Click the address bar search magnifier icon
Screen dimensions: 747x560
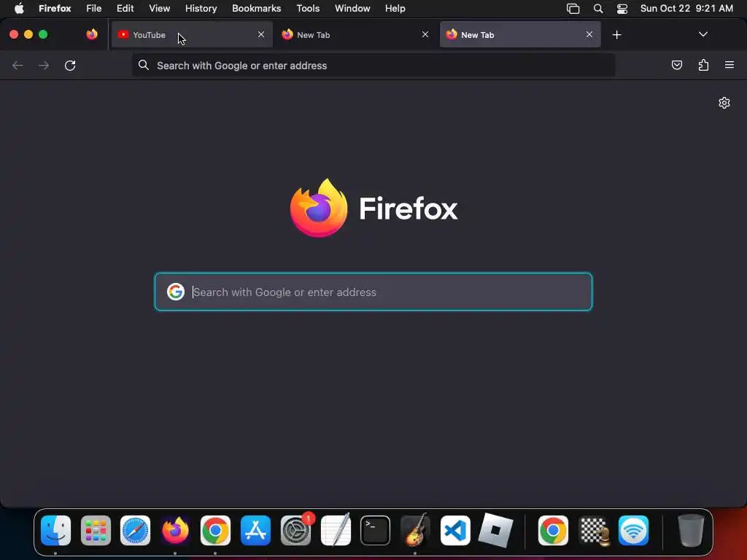[144, 65]
